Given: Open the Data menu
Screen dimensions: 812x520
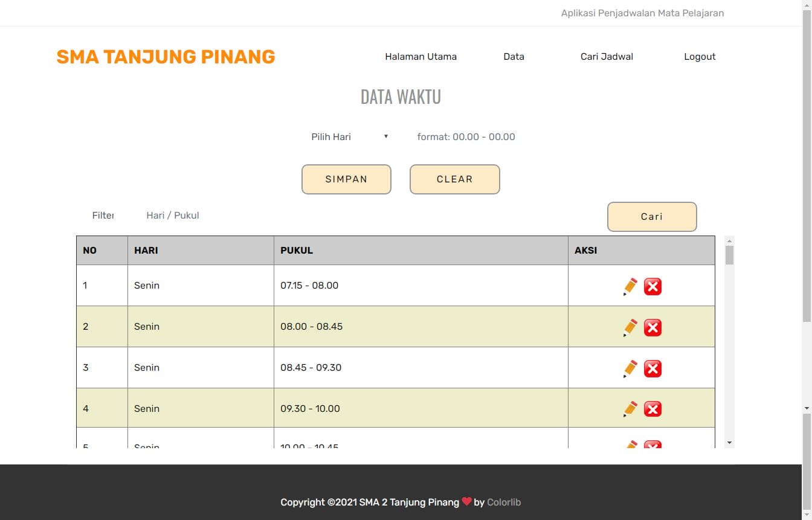Looking at the screenshot, I should pos(514,57).
